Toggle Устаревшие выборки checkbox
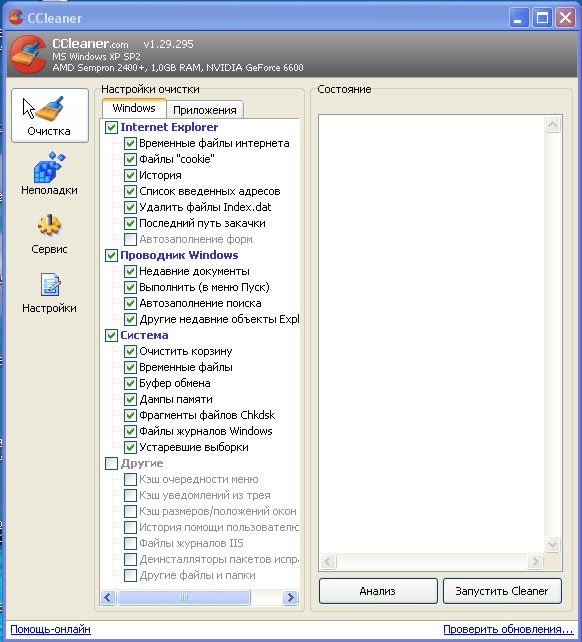Image resolution: width=582 pixels, height=642 pixels. (130, 447)
